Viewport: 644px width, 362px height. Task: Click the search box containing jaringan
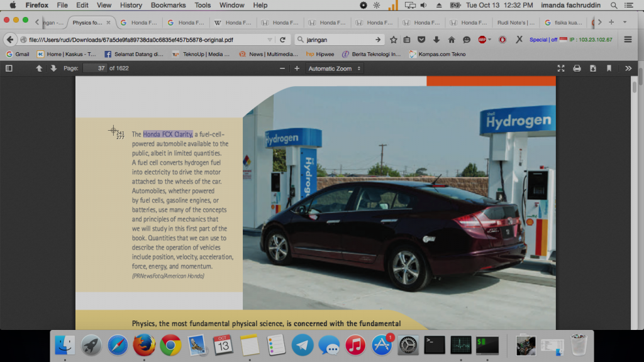(339, 40)
